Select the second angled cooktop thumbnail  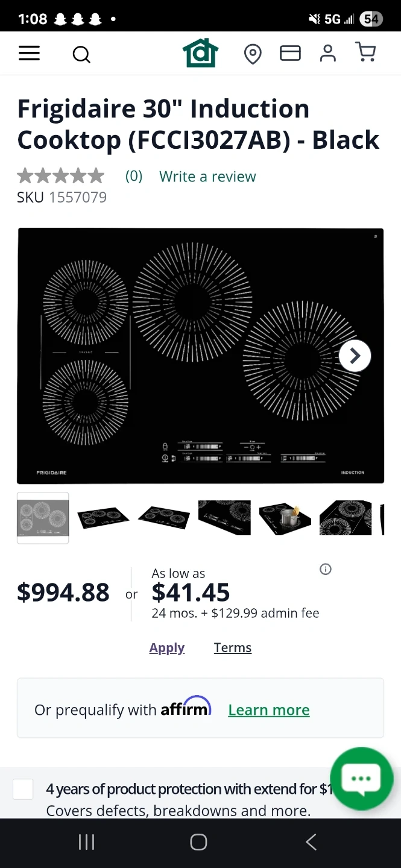pyautogui.click(x=163, y=518)
